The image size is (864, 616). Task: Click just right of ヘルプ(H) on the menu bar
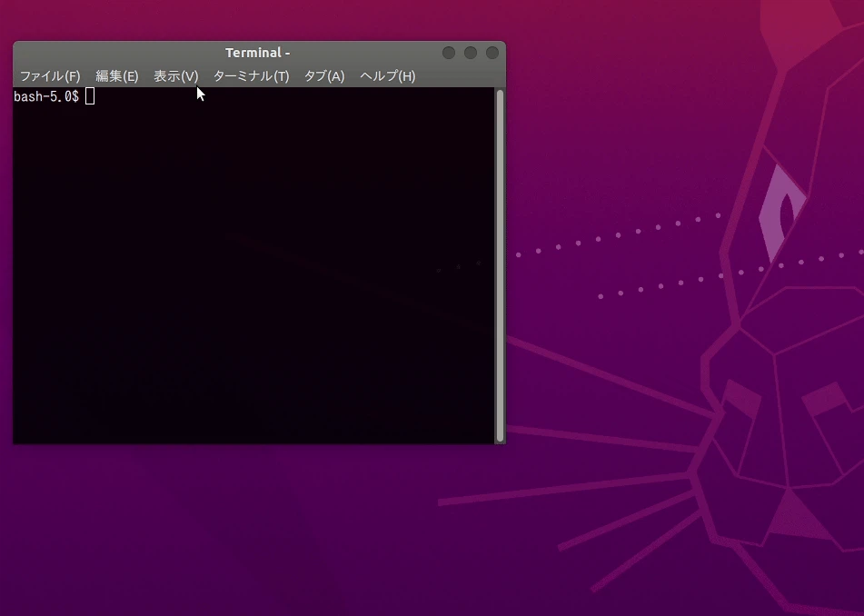(x=436, y=76)
